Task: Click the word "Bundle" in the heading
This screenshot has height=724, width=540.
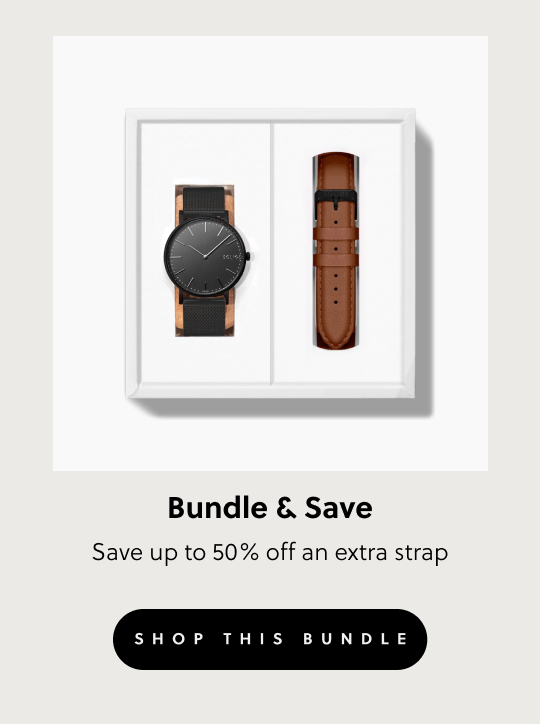Action: (217, 508)
